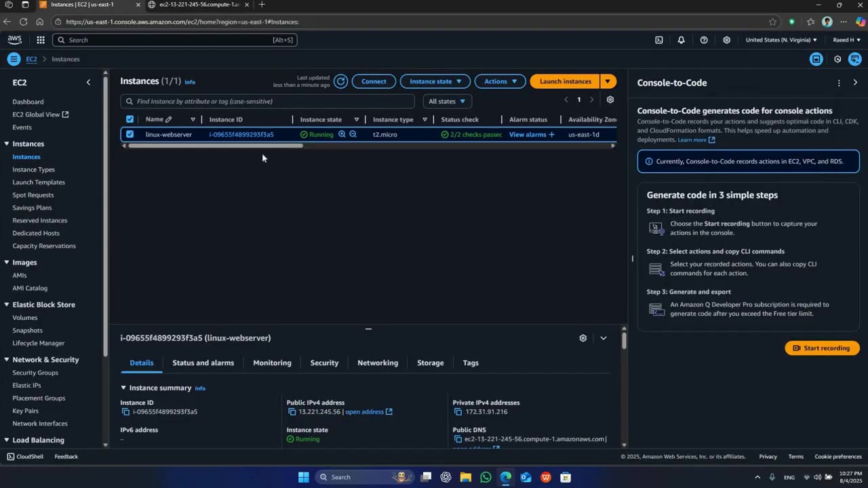Go to next page of instances
Screen dimensions: 868x488
pos(591,100)
